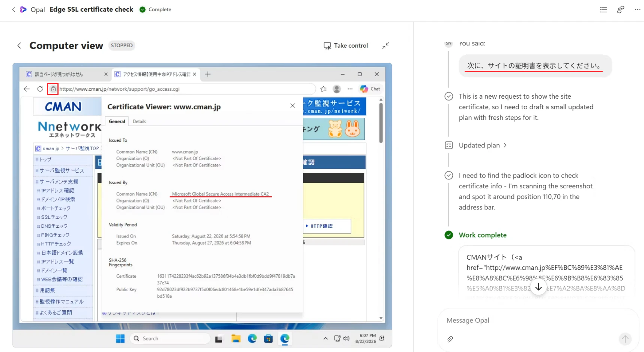Open トップ in the sidebar
This screenshot has height=352, width=644.
click(x=45, y=159)
